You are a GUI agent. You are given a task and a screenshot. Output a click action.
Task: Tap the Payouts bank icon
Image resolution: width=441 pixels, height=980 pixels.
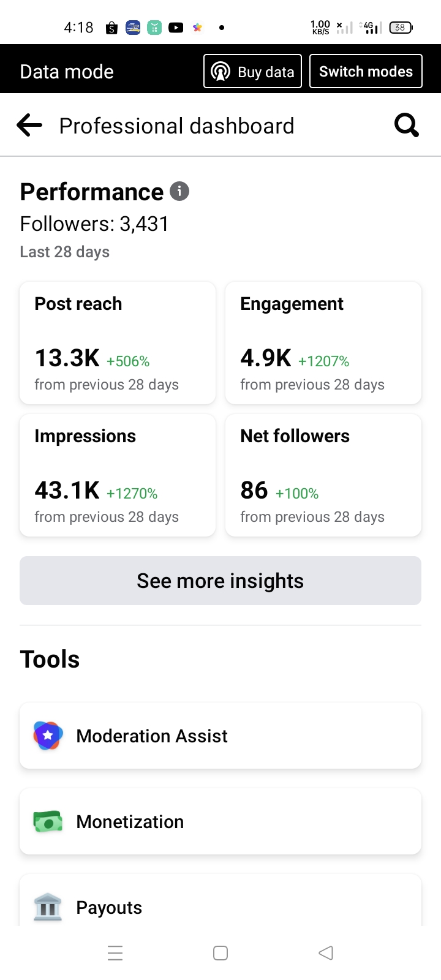click(x=48, y=907)
